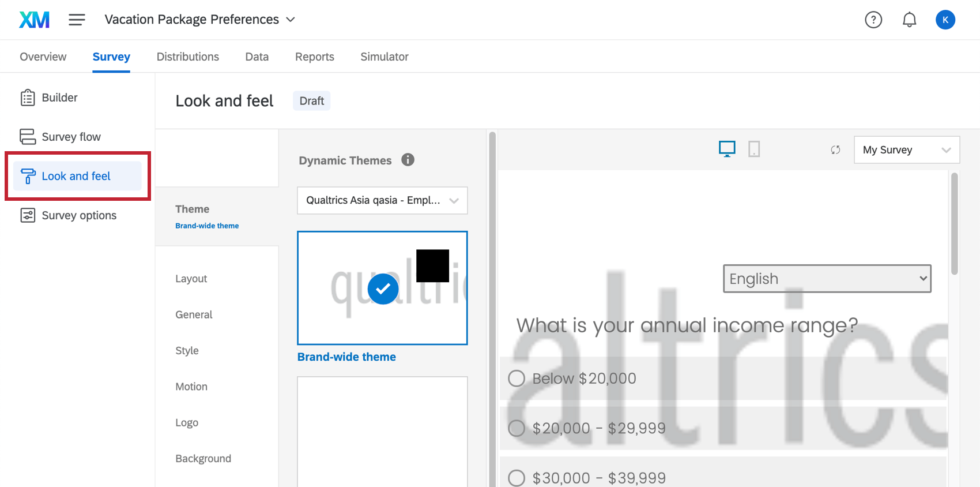Switch to the Distributions tab
The image size is (980, 487).
pyautogui.click(x=188, y=57)
